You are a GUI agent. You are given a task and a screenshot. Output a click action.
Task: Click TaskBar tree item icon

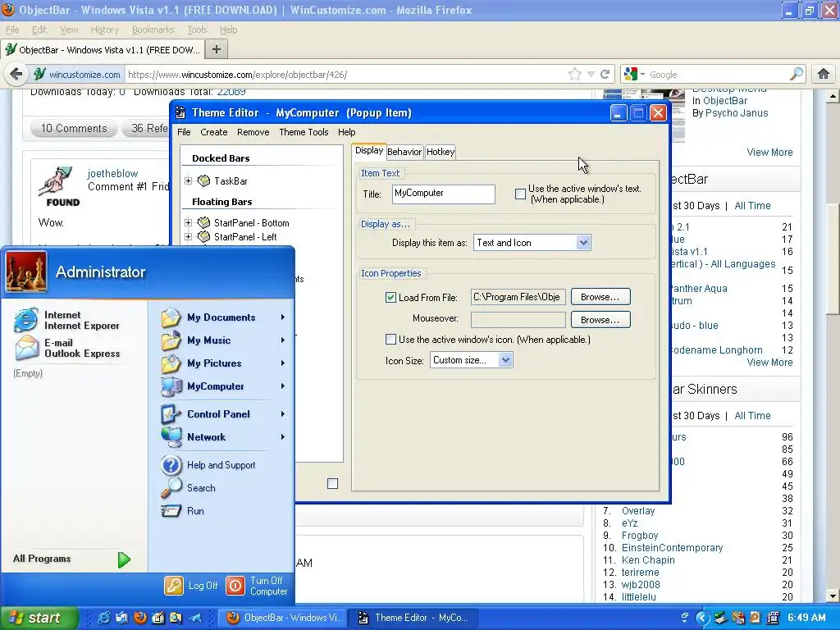pos(203,181)
